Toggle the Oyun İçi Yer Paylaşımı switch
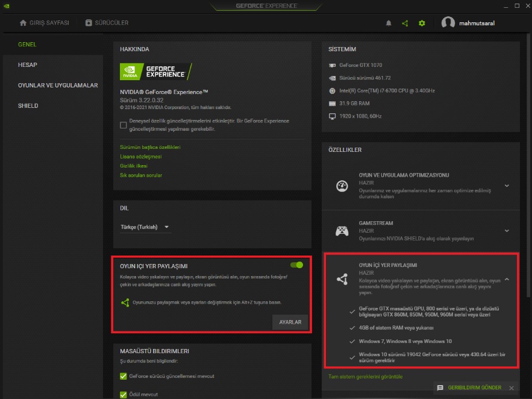The width and height of the screenshot is (532, 399). tap(296, 265)
